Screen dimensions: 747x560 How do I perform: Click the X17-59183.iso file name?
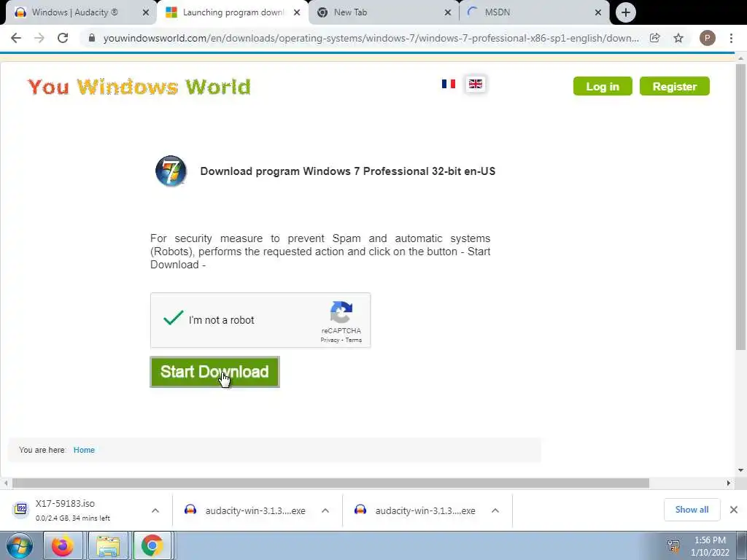click(65, 504)
